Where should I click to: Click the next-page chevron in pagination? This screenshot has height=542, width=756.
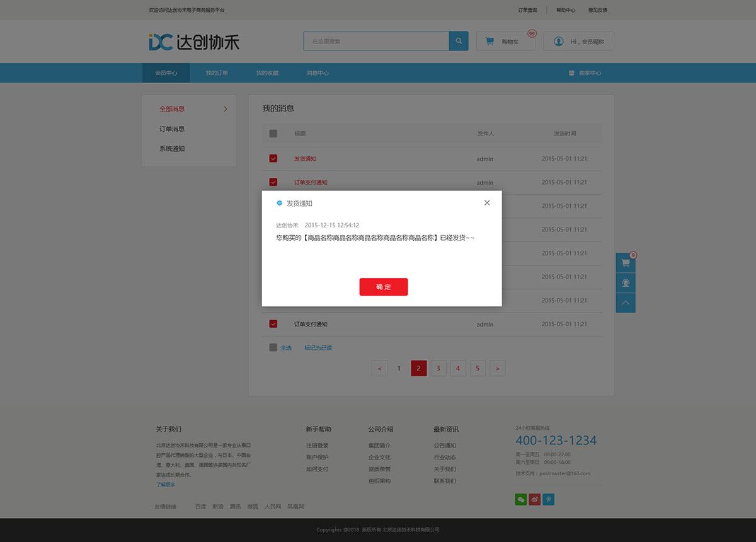pyautogui.click(x=497, y=368)
